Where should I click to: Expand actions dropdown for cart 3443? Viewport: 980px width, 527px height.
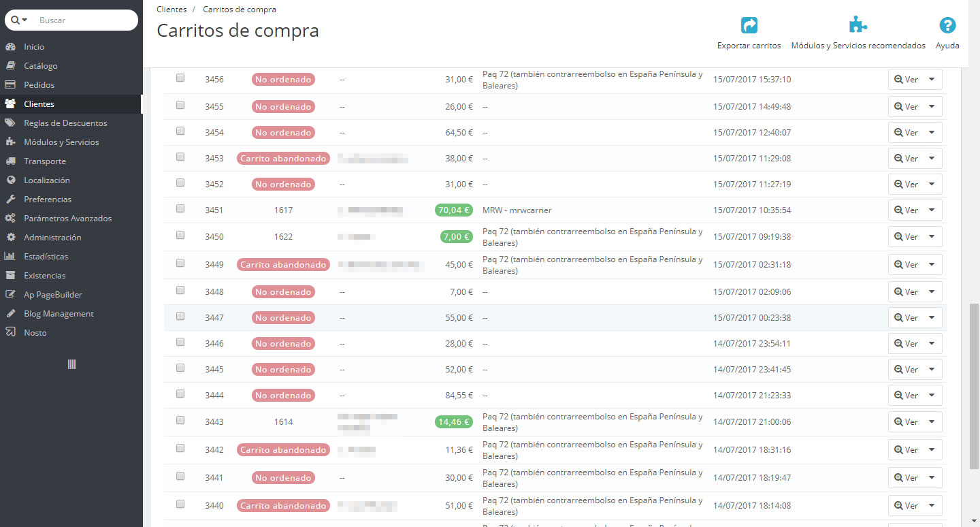pos(932,422)
